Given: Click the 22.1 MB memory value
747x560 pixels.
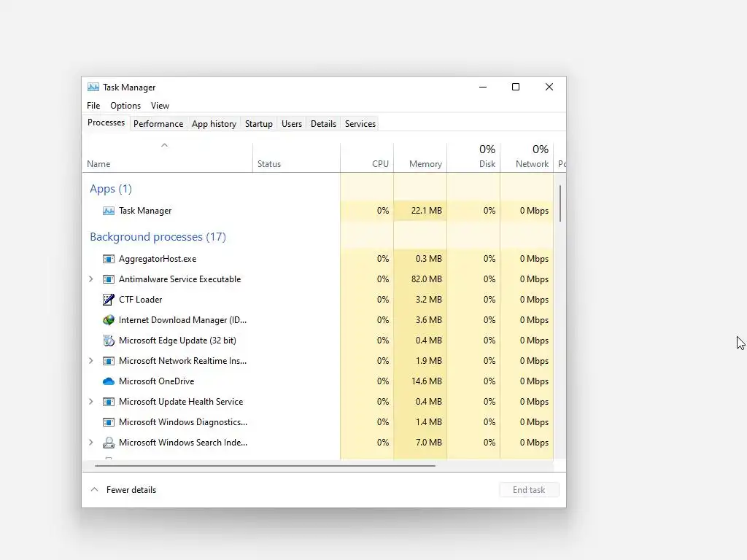Looking at the screenshot, I should click(426, 211).
